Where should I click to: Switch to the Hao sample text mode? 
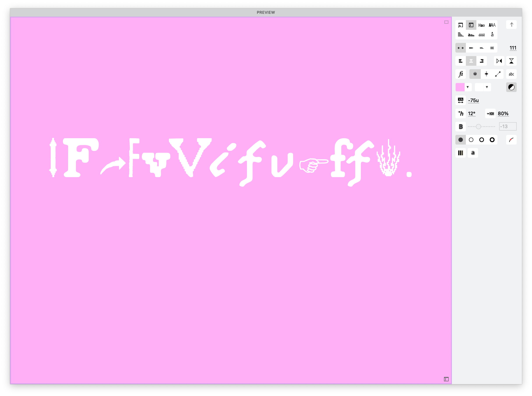click(481, 25)
